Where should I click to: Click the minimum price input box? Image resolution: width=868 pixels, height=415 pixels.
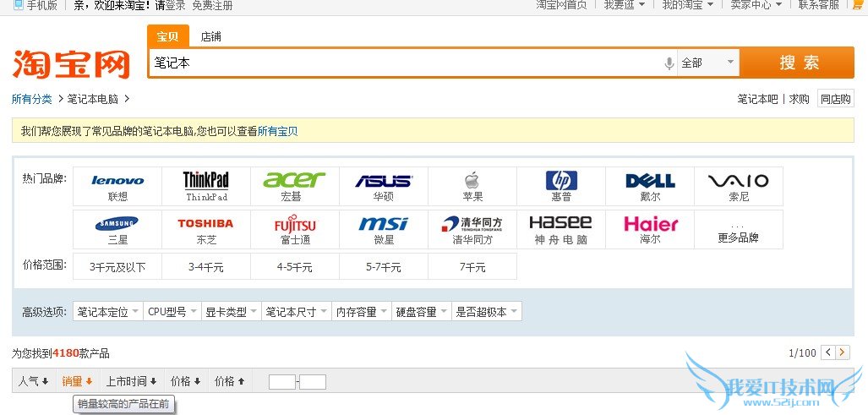click(282, 382)
